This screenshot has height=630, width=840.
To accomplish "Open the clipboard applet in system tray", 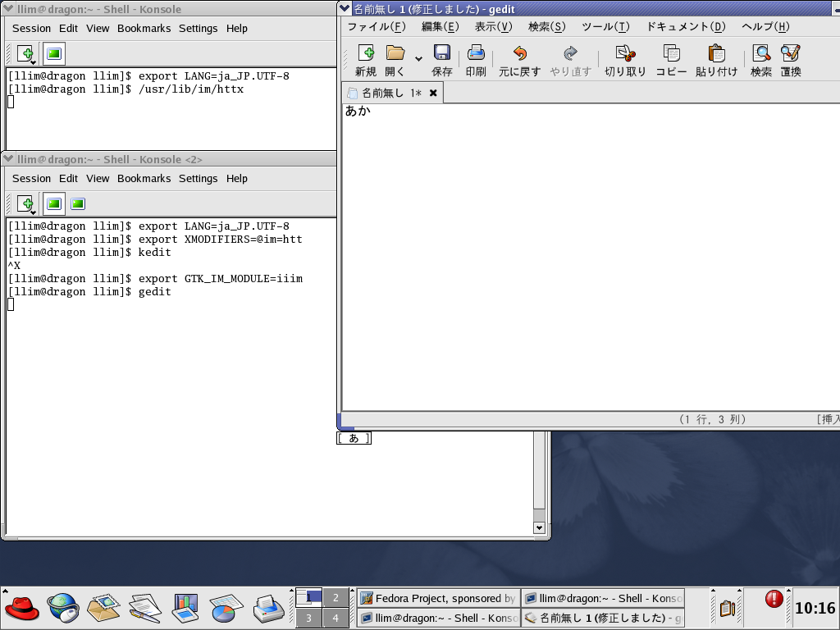I will pos(727,608).
